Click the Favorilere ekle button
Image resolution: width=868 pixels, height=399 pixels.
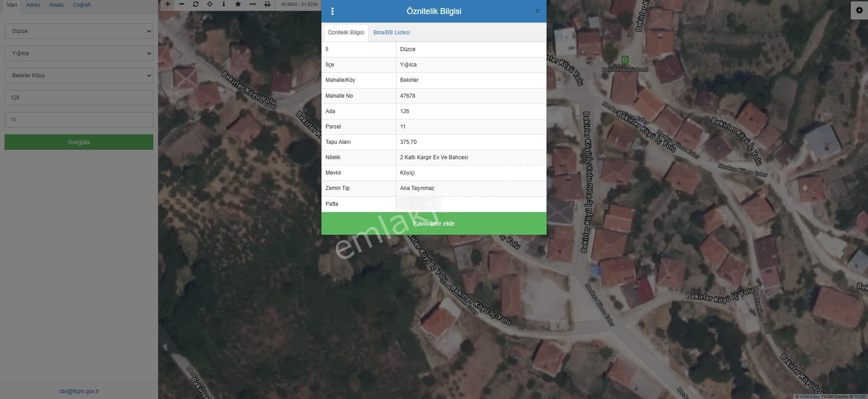(x=434, y=223)
